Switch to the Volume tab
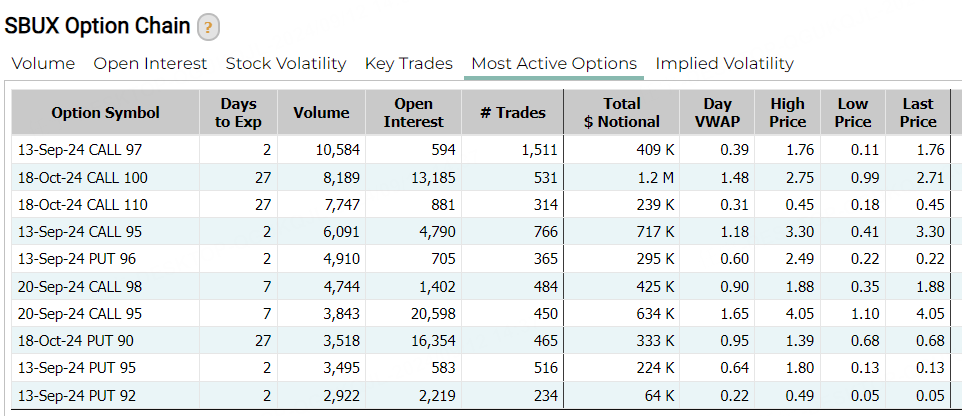Image resolution: width=962 pixels, height=416 pixels. tap(43, 64)
